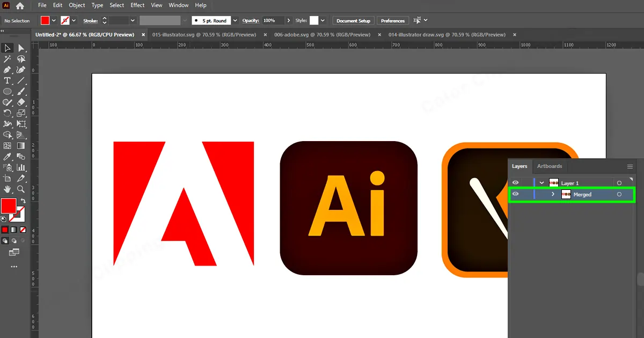Open the Effect menu
This screenshot has width=644, height=338.
click(137, 5)
